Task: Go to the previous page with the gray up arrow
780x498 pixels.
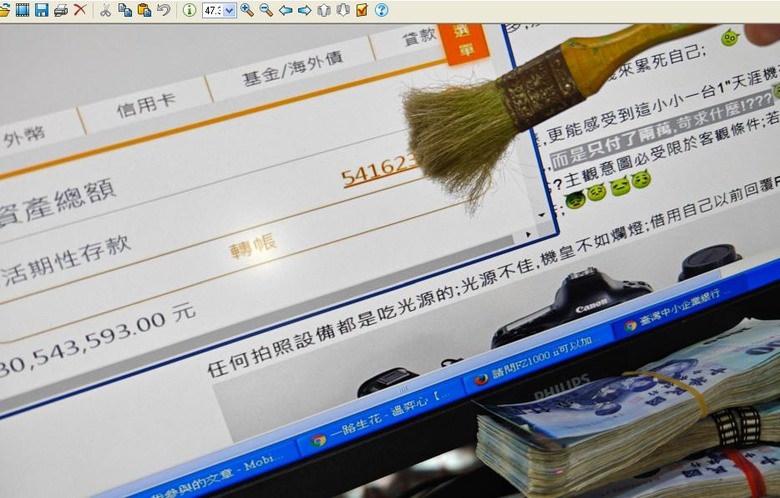Action: (324, 10)
